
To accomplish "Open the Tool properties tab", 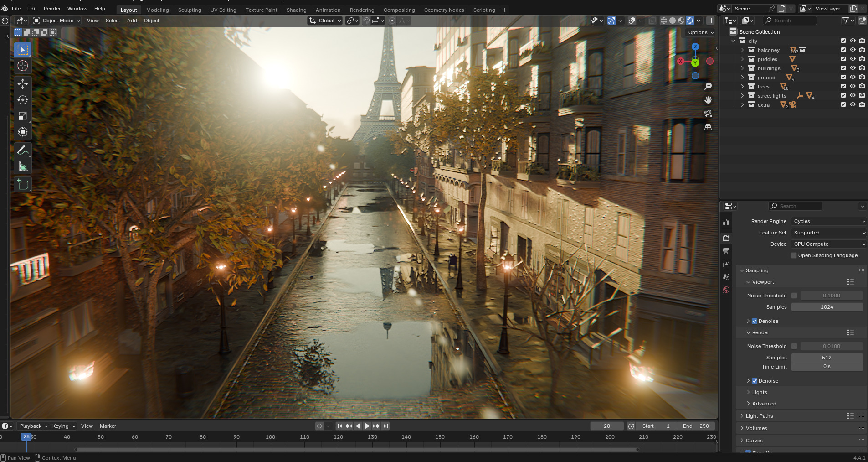I will click(x=726, y=222).
